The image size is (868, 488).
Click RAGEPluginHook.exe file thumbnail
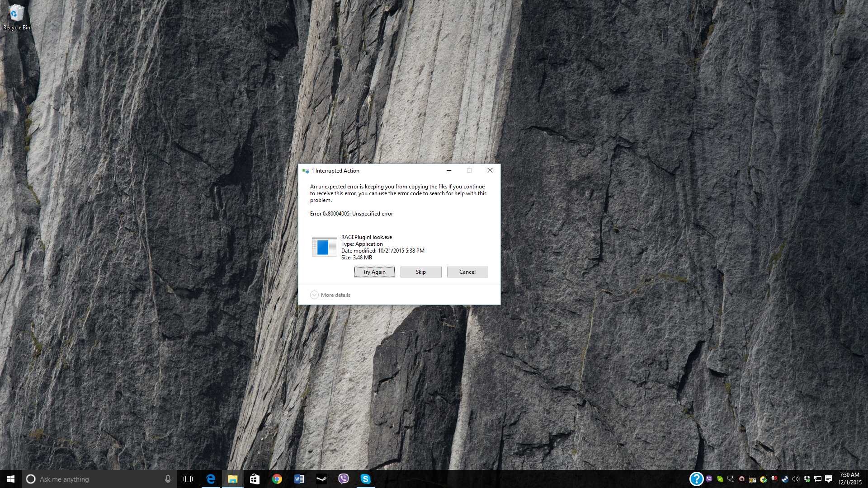tap(324, 247)
